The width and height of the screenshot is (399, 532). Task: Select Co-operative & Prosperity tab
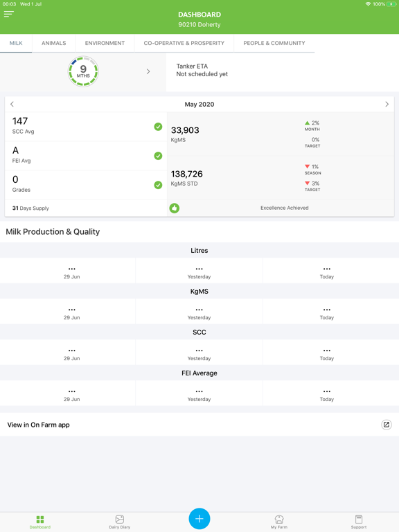coord(184,43)
